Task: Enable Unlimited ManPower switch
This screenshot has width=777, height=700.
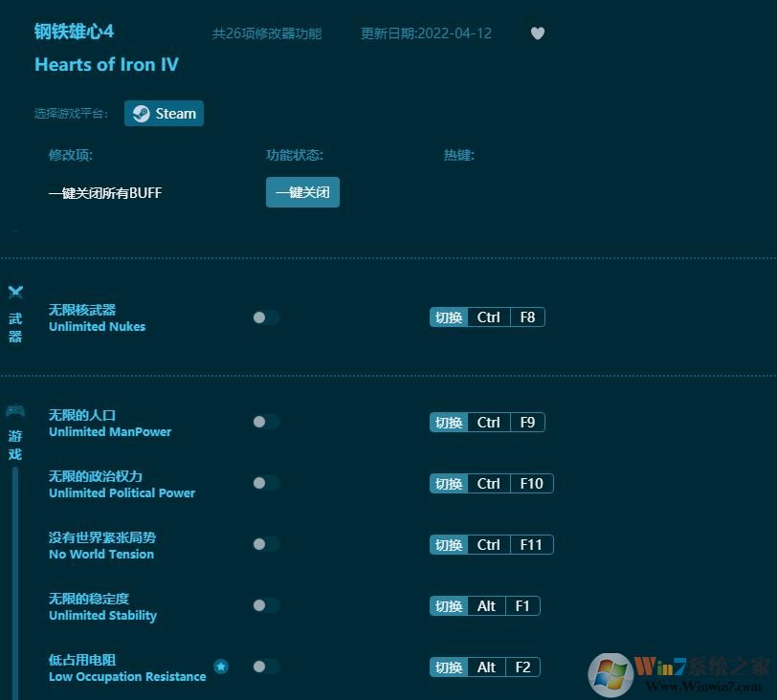Action: (x=266, y=422)
